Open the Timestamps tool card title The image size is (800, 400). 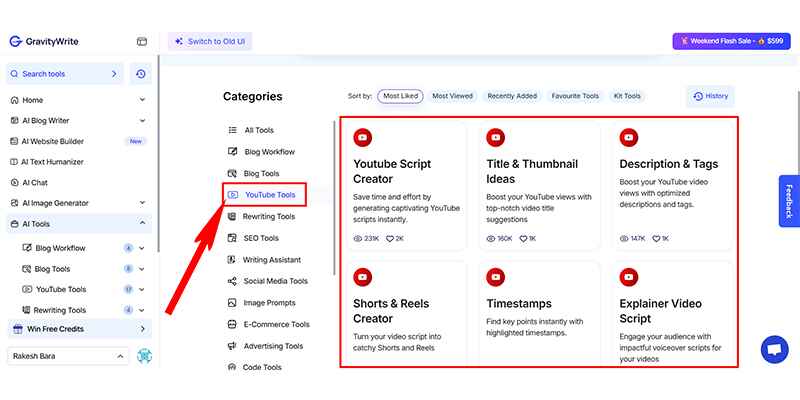(x=519, y=304)
